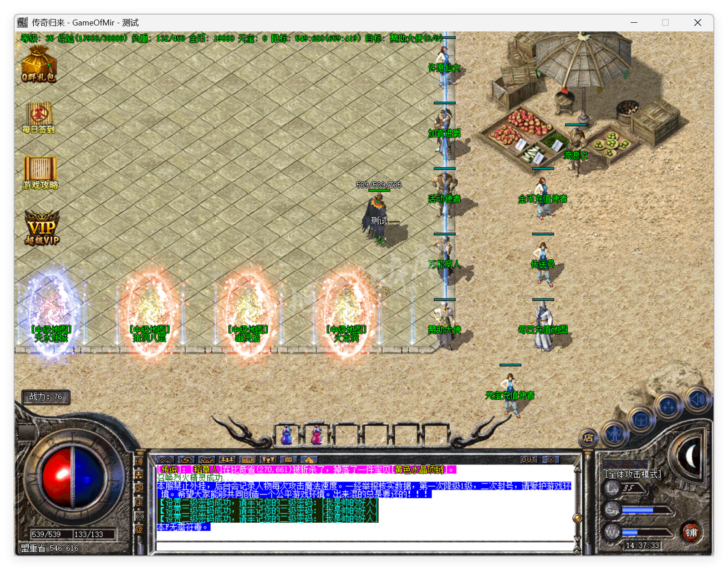Open the skills stars round icon
This screenshot has width=728, height=570.
coord(668,406)
